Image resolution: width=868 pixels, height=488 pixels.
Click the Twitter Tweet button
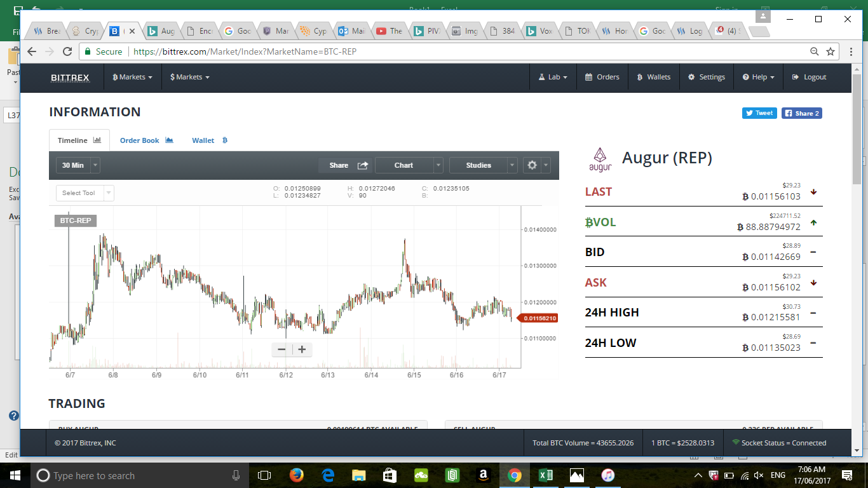tap(759, 113)
